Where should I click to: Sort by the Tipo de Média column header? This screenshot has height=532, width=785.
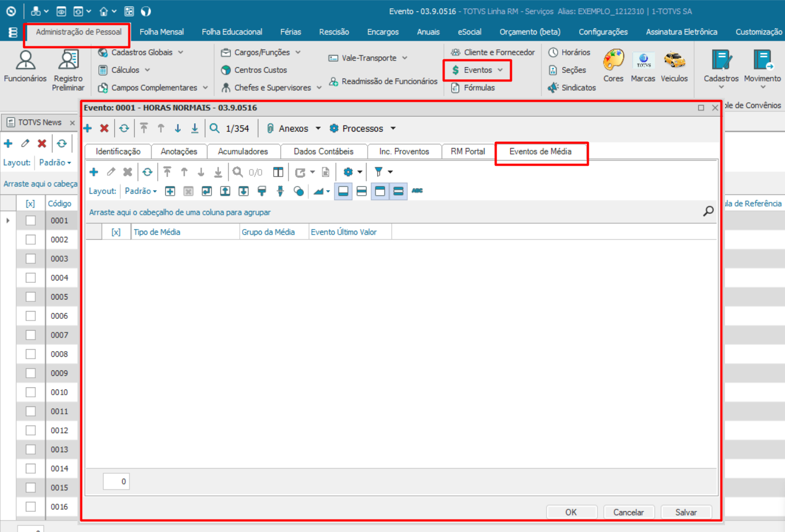[186, 232]
